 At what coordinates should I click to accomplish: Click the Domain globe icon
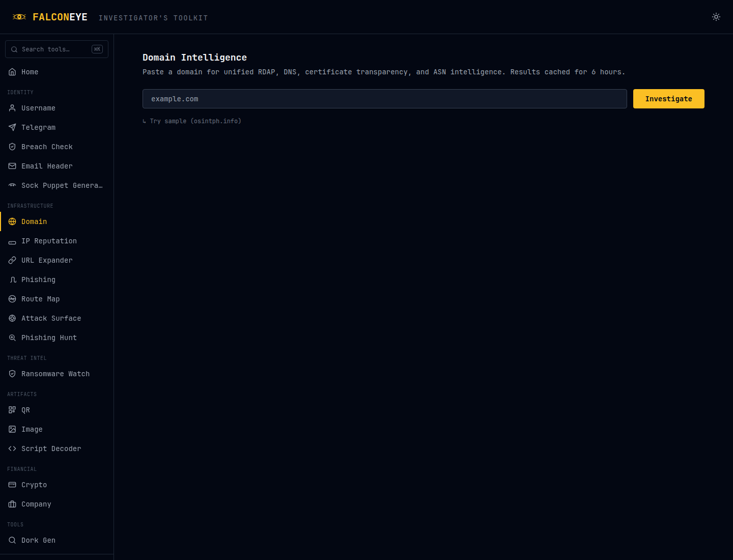(12, 221)
